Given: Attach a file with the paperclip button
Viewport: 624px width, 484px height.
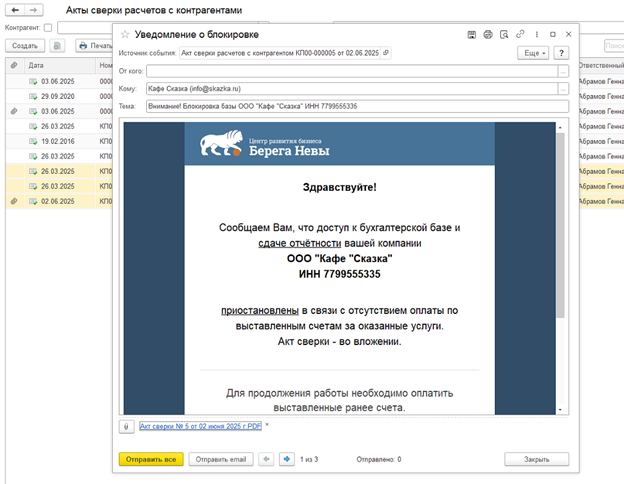Looking at the screenshot, I should 126,427.
